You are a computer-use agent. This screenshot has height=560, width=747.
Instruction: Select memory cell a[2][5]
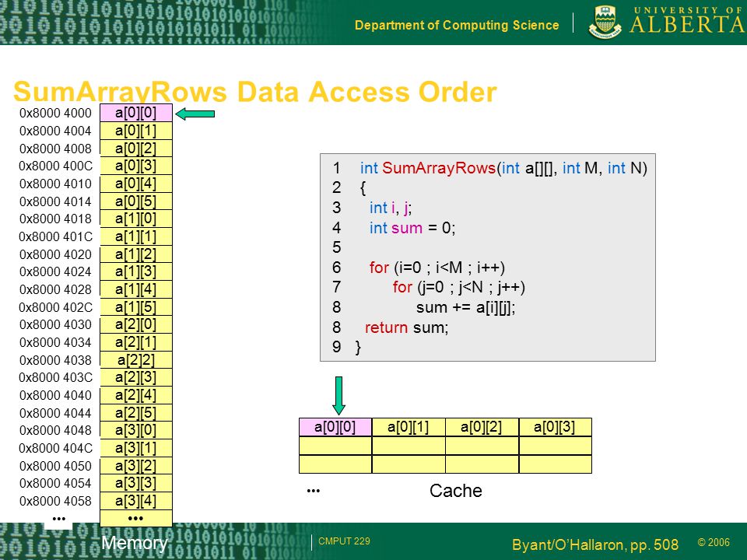pos(135,412)
